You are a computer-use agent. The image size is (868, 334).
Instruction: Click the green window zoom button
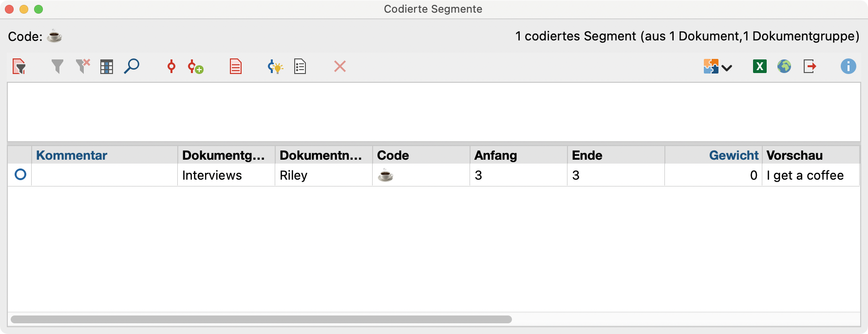click(38, 9)
